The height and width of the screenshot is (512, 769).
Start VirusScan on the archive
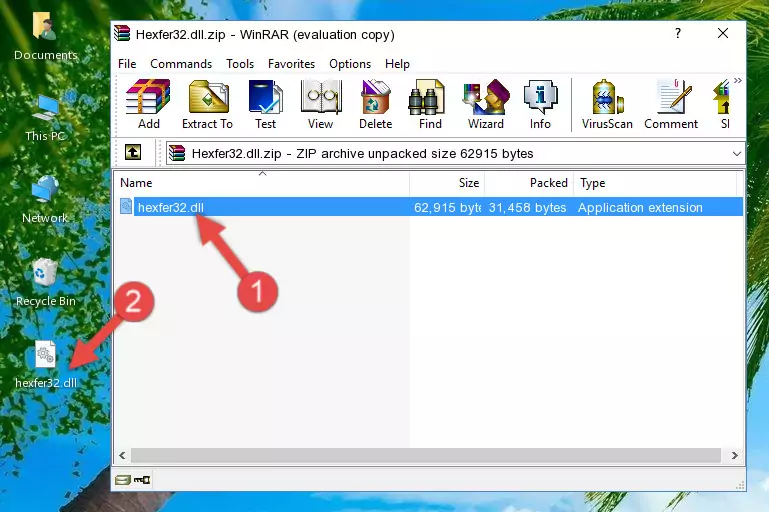(607, 104)
